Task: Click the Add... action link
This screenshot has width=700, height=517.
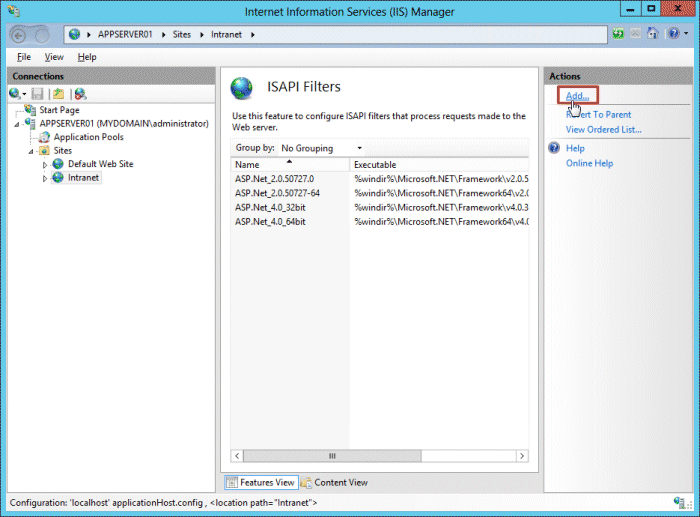Action: [577, 96]
